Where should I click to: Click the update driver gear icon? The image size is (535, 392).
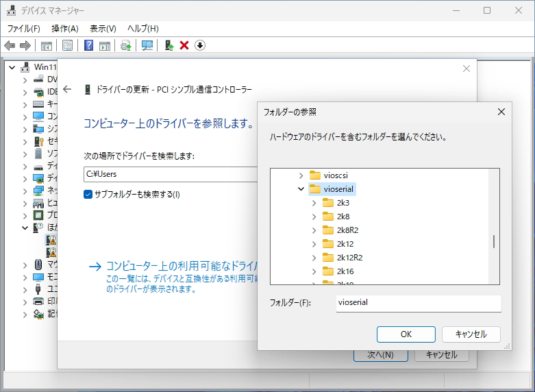(x=125, y=45)
